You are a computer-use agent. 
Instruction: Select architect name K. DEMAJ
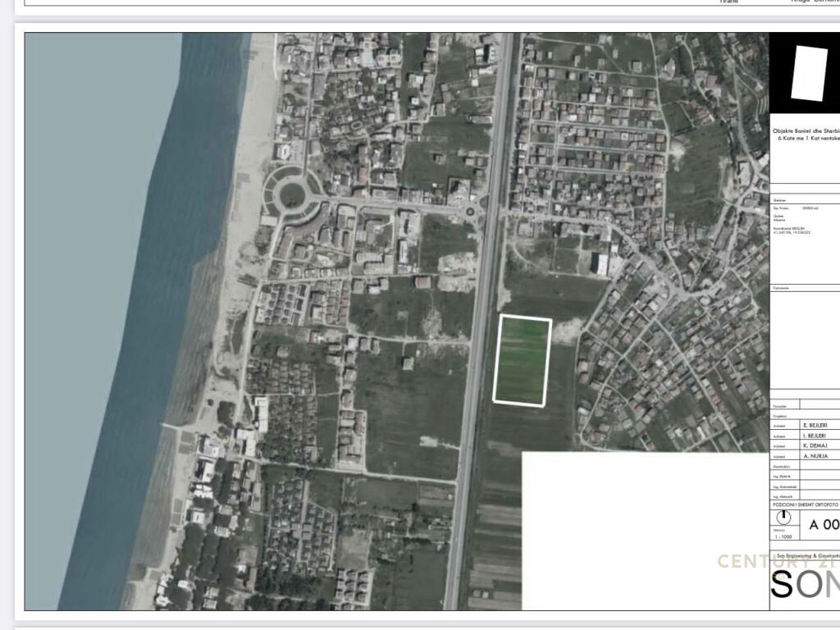point(815,445)
